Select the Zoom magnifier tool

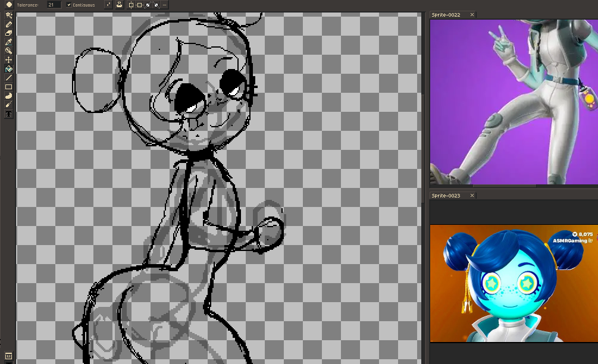[x=8, y=51]
